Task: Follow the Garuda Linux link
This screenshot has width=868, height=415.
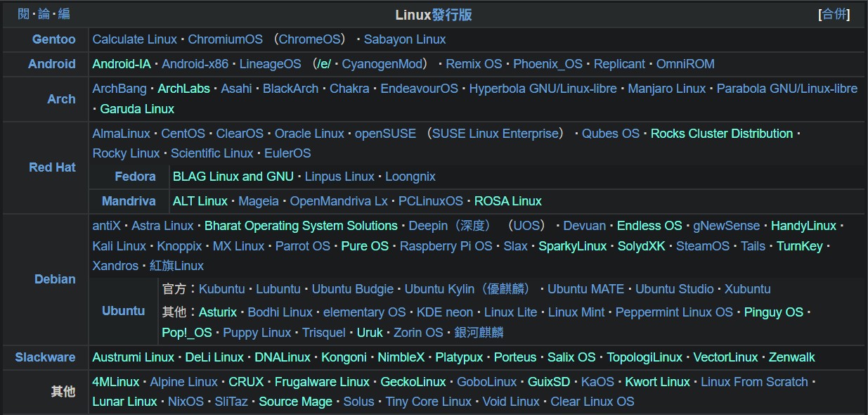Action: point(137,109)
